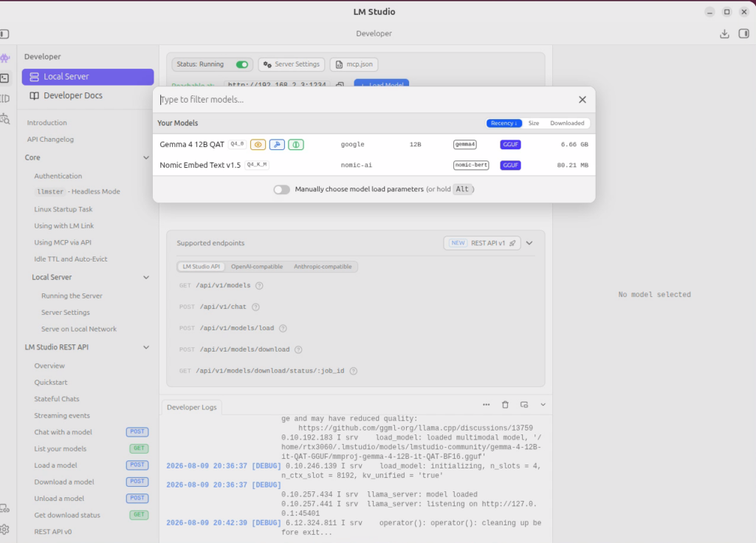
Task: Pop out Developer Logs window icon
Action: (x=524, y=404)
